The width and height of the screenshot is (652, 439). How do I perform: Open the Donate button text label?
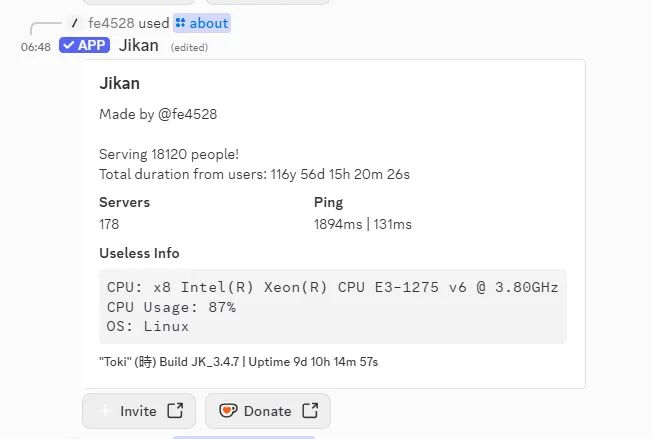(x=267, y=411)
